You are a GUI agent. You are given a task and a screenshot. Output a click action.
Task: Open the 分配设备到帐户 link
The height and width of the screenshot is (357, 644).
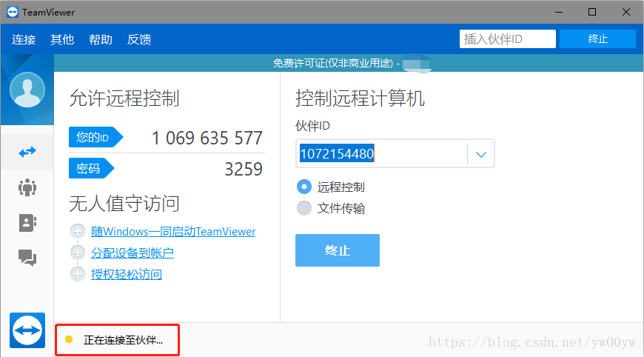[x=133, y=253]
